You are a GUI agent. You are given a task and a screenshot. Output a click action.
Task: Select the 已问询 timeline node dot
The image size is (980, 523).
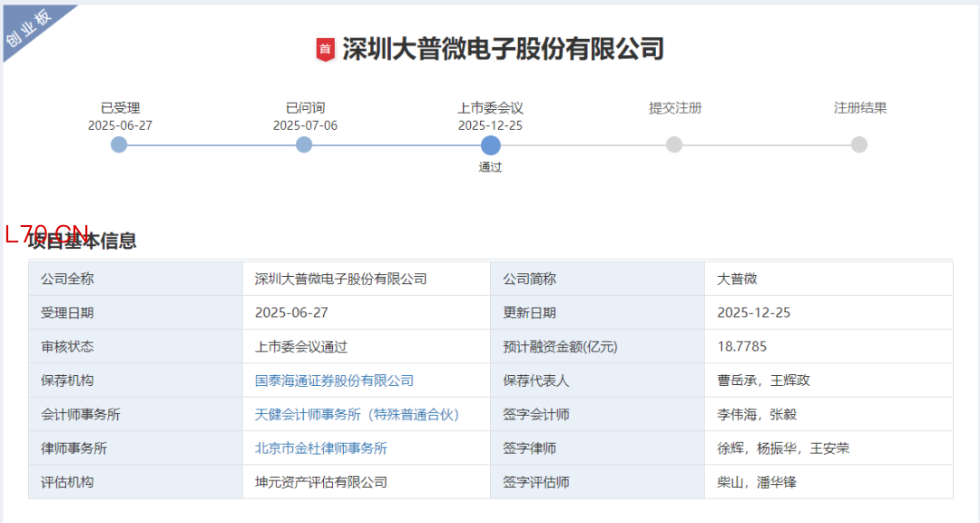coord(304,145)
